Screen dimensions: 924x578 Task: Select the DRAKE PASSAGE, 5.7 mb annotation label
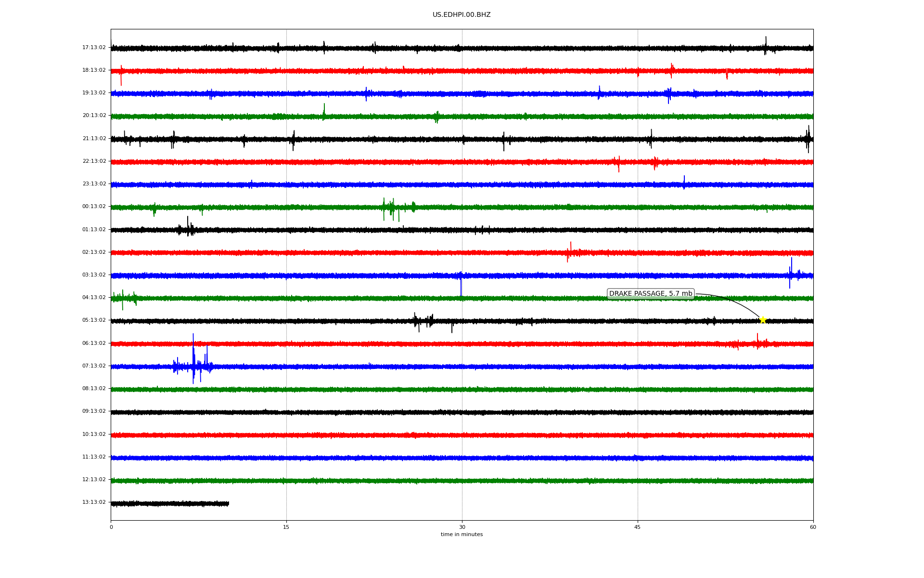651,294
